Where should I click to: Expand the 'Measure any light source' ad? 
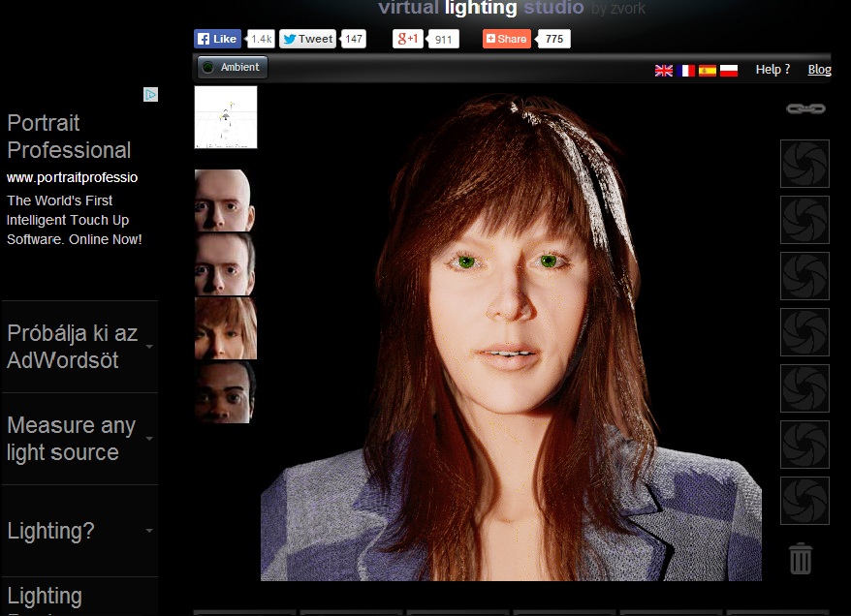pos(79,439)
